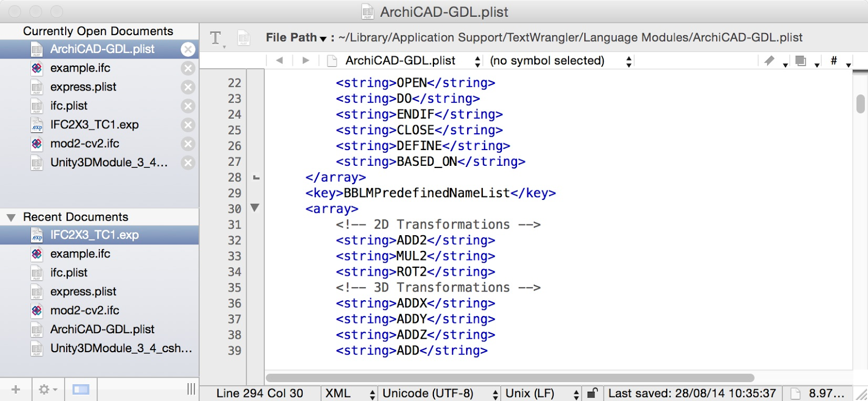Open the gear action menu in sidebar
The height and width of the screenshot is (401, 868).
click(48, 390)
